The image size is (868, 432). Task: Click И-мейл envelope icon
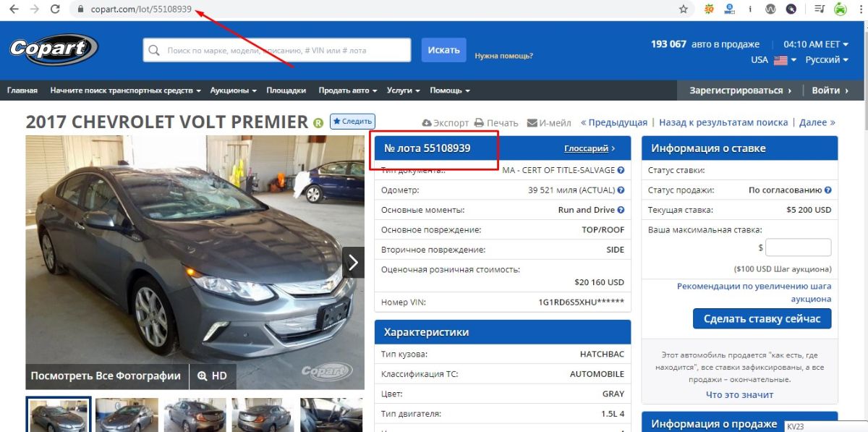click(532, 123)
